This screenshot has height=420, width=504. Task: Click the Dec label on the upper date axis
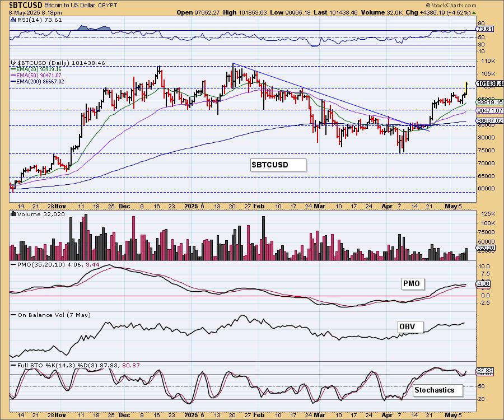(124, 206)
